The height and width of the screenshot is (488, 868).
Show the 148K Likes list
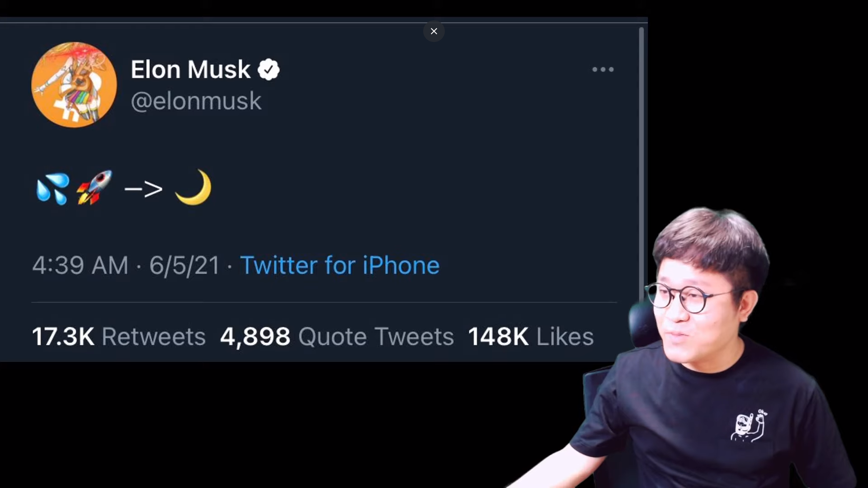[531, 337]
